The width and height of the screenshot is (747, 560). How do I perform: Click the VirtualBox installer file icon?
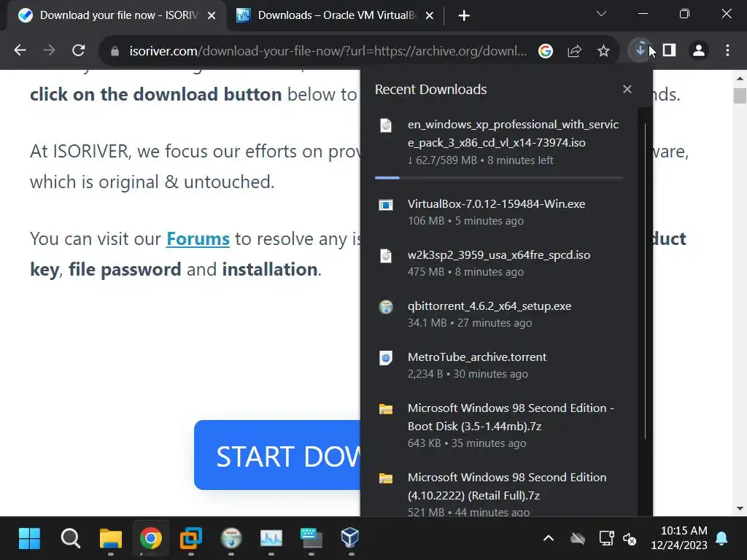pos(385,205)
